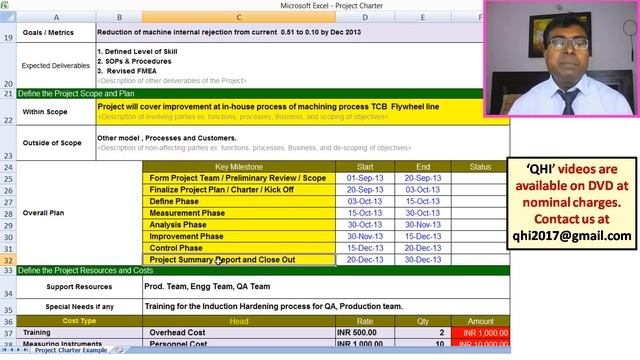
Task: Click end date 15-Oct-13
Action: click(423, 202)
